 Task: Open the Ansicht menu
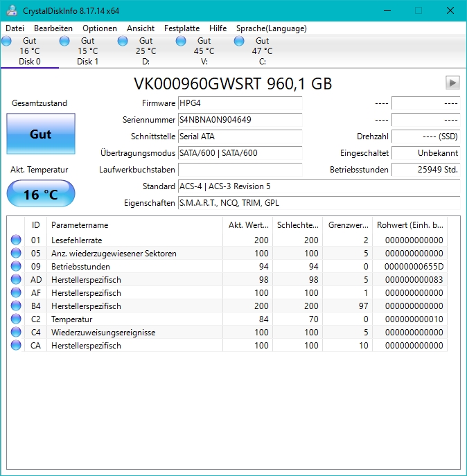coord(141,28)
